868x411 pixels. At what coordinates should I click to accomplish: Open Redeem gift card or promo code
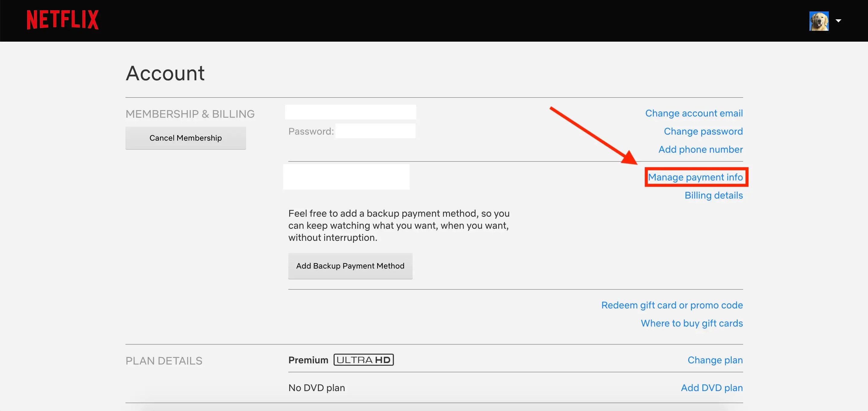pyautogui.click(x=672, y=305)
